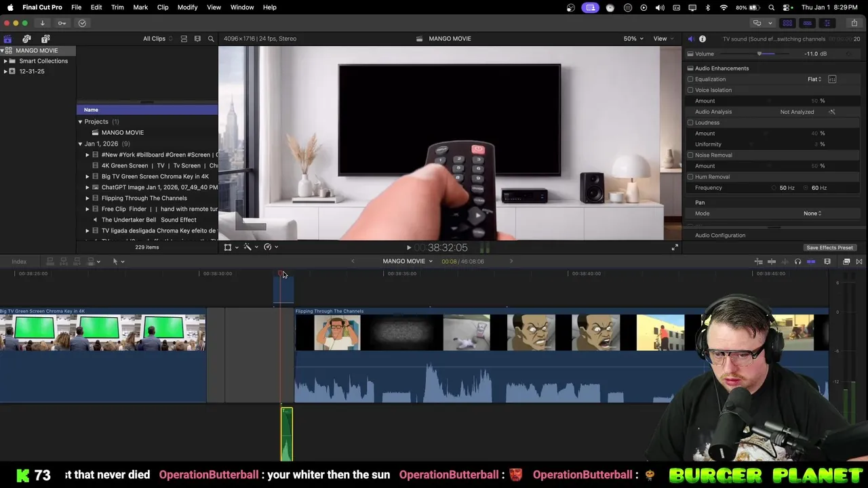Switch to the Info inspector icon
Viewport: 868px width, 488px height.
coord(703,39)
